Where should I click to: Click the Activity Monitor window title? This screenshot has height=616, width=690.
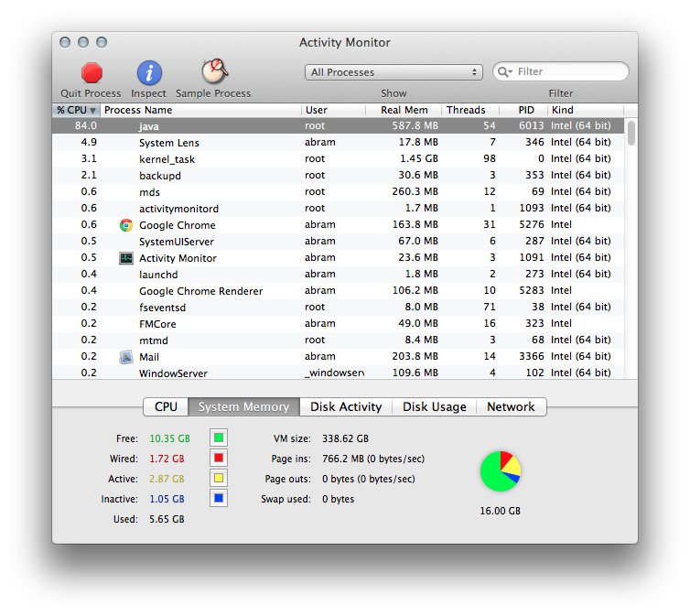click(345, 42)
